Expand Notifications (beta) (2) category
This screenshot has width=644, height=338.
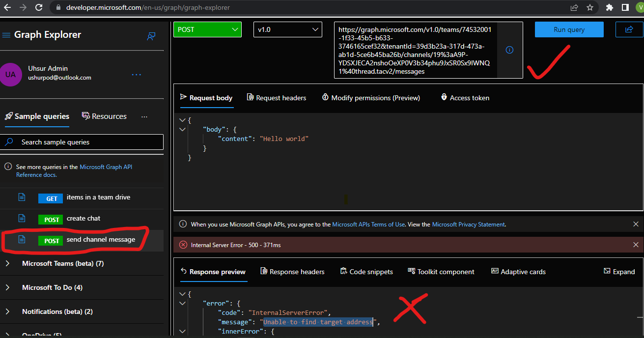tap(7, 311)
